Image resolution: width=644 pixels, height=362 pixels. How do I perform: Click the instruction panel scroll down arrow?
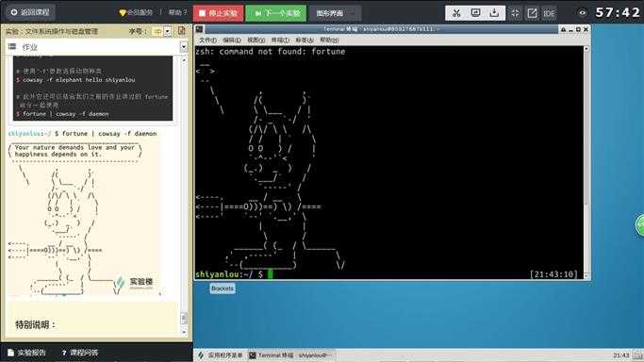[184, 332]
